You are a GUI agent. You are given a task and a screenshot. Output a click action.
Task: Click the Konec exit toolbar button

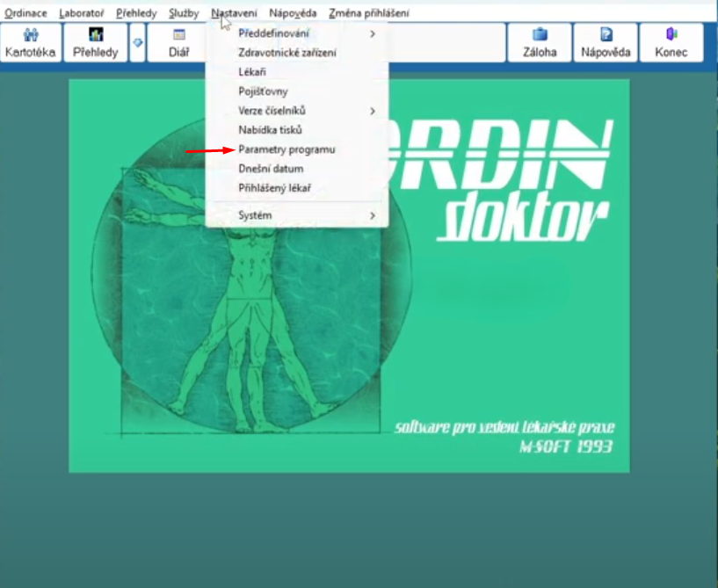pyautogui.click(x=671, y=42)
